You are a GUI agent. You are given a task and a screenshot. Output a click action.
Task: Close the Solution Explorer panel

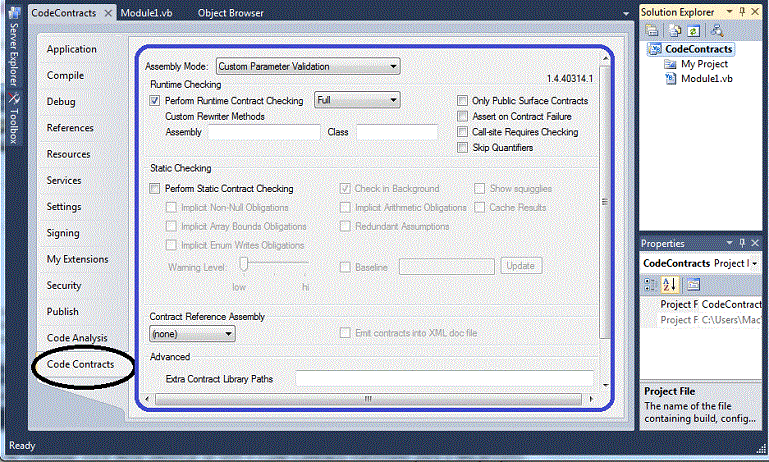coord(755,11)
